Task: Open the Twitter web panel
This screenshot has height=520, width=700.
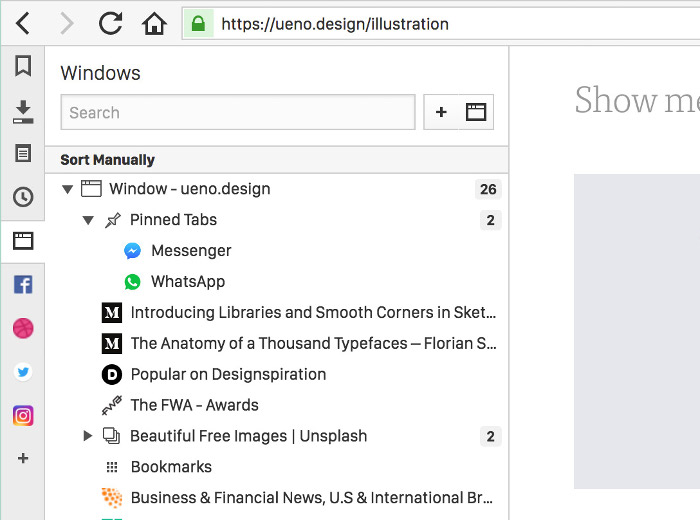Action: 22,372
